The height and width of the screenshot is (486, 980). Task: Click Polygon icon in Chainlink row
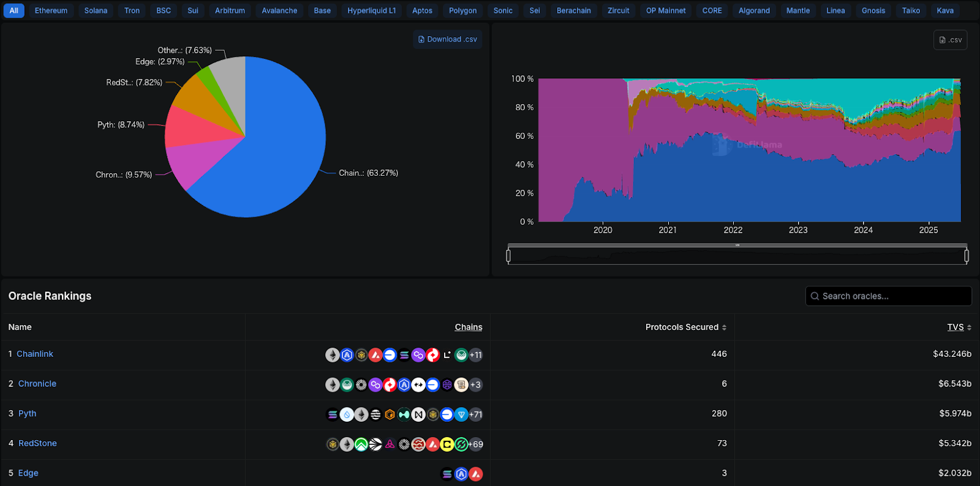click(x=418, y=355)
